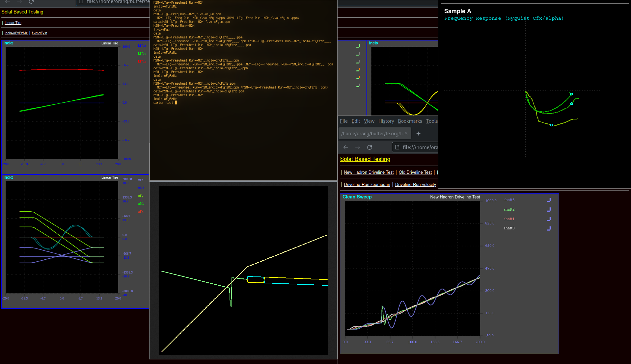Open the Tools menu
The width and height of the screenshot is (631, 364).
point(432,121)
